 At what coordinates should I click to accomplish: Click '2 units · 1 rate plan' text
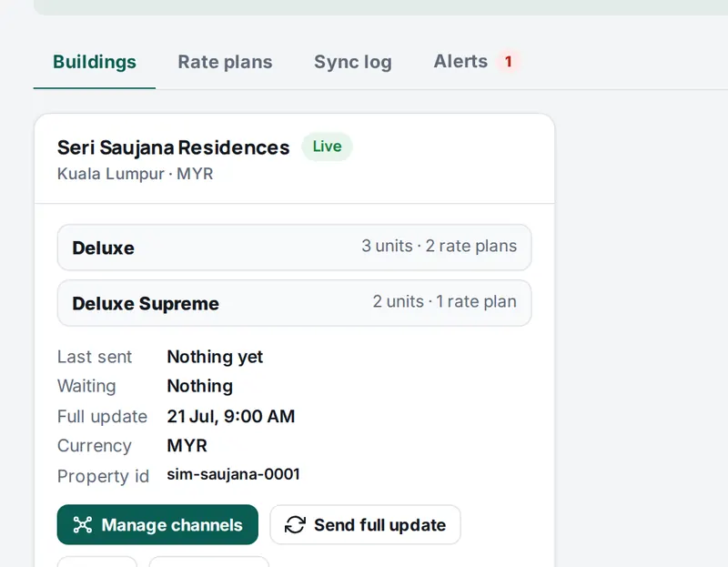[445, 301]
